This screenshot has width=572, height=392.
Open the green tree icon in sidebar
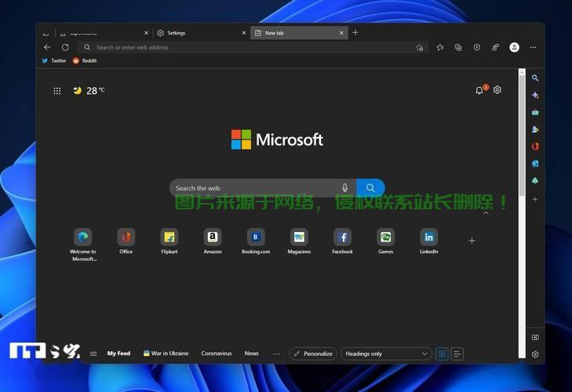535,181
